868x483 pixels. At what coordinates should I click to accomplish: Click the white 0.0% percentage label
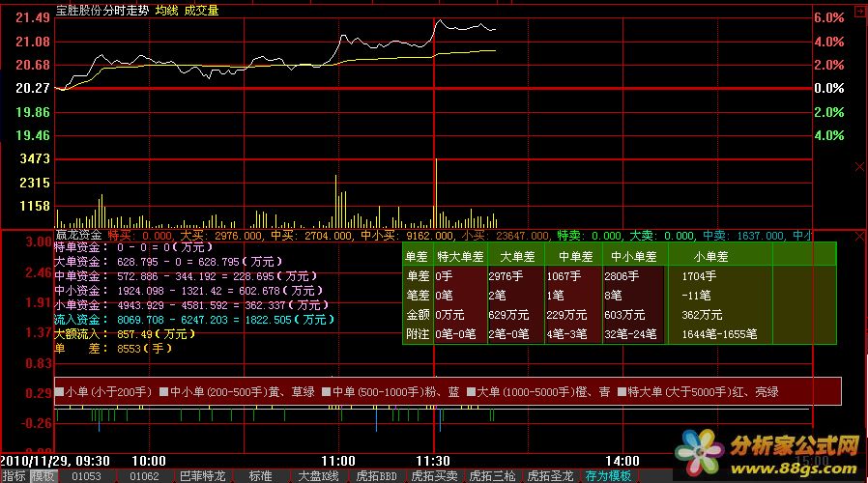coord(828,88)
